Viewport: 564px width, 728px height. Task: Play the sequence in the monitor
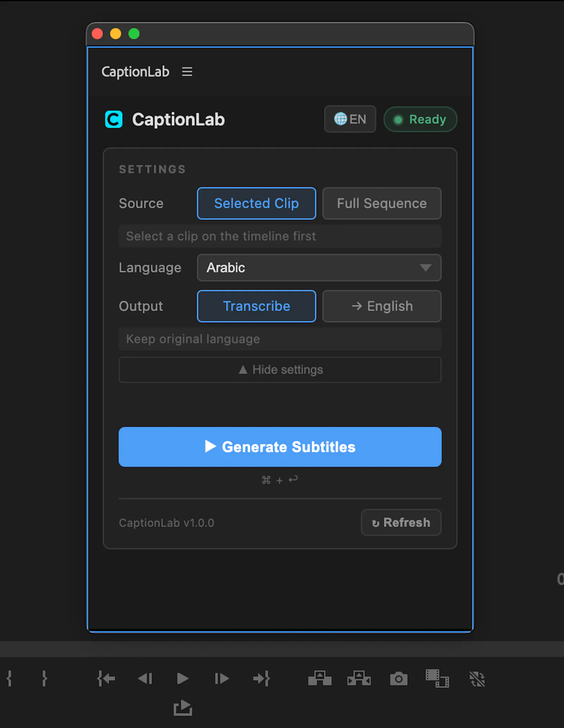[182, 678]
